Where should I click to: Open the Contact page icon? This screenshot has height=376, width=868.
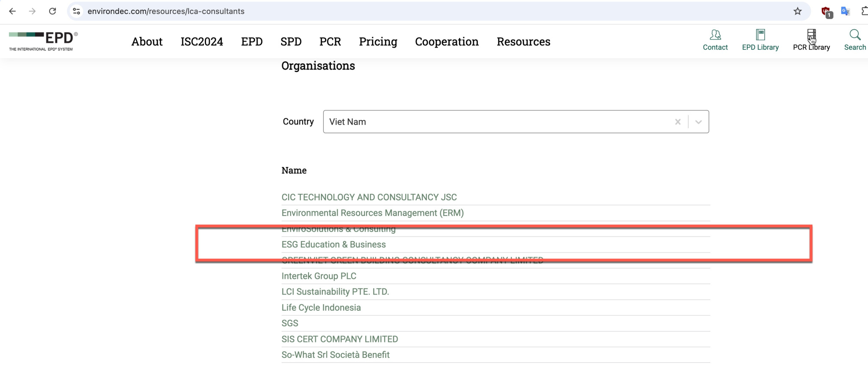[x=715, y=35]
